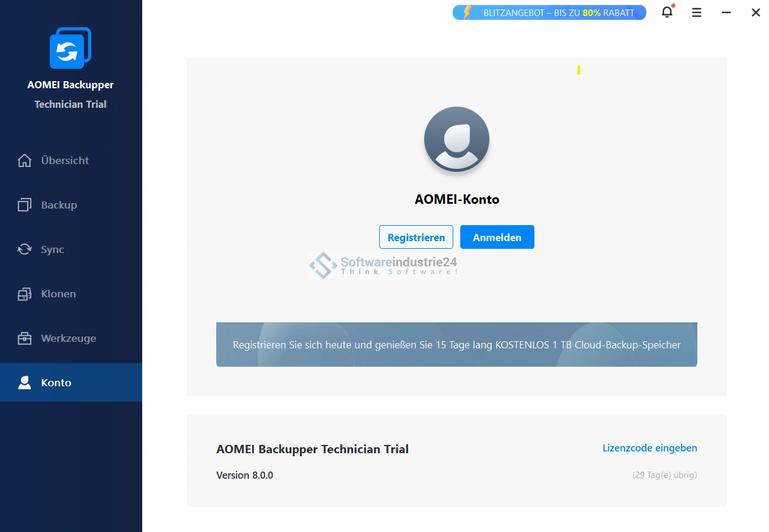
Task: Click the user avatar picture
Action: coord(456,140)
